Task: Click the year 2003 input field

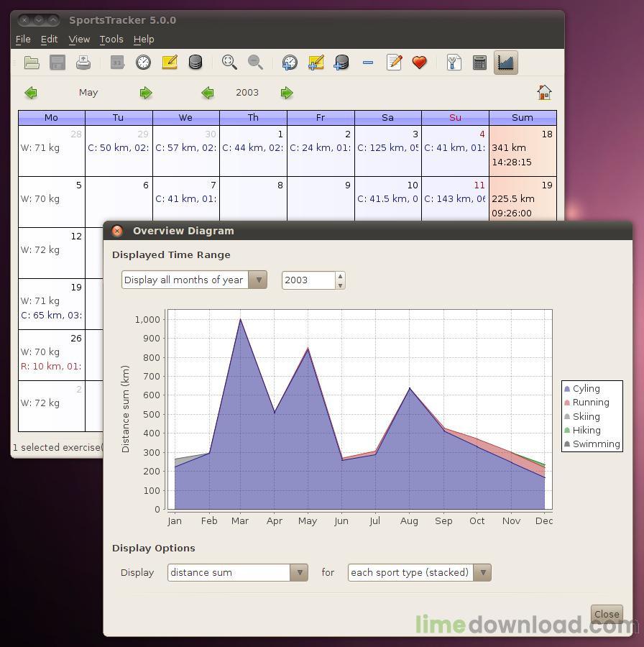Action: coord(308,280)
